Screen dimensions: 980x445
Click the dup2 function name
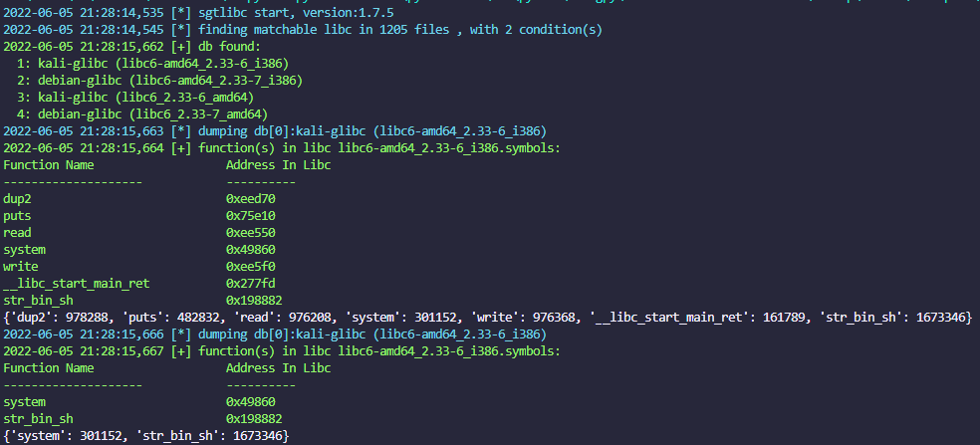tap(18, 199)
